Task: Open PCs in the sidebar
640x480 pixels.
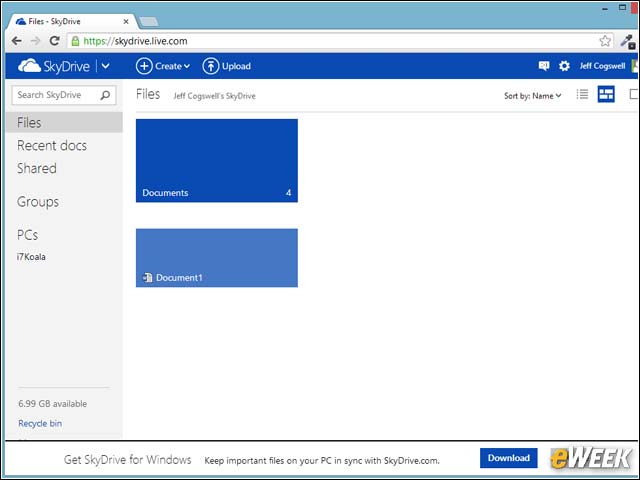Action: (27, 235)
